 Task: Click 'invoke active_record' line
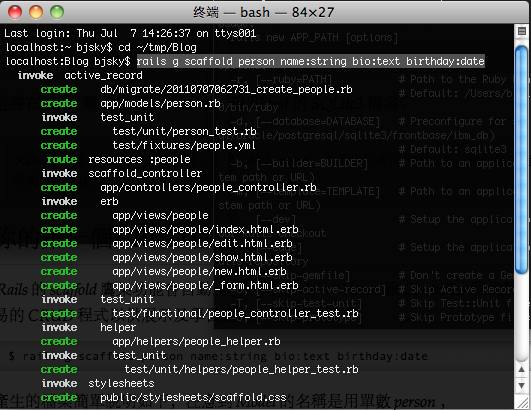coord(80,75)
